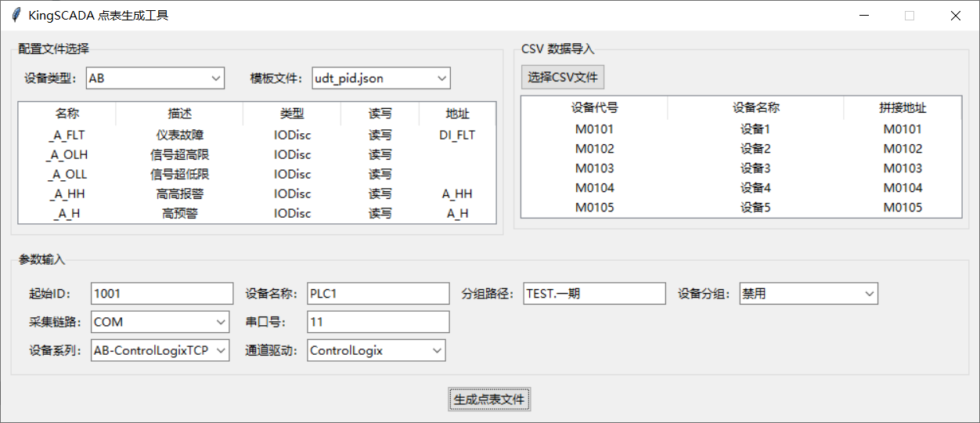Image resolution: width=980 pixels, height=423 pixels.
Task: Open the 设备类型 dropdown showing AB
Action: [x=155, y=78]
